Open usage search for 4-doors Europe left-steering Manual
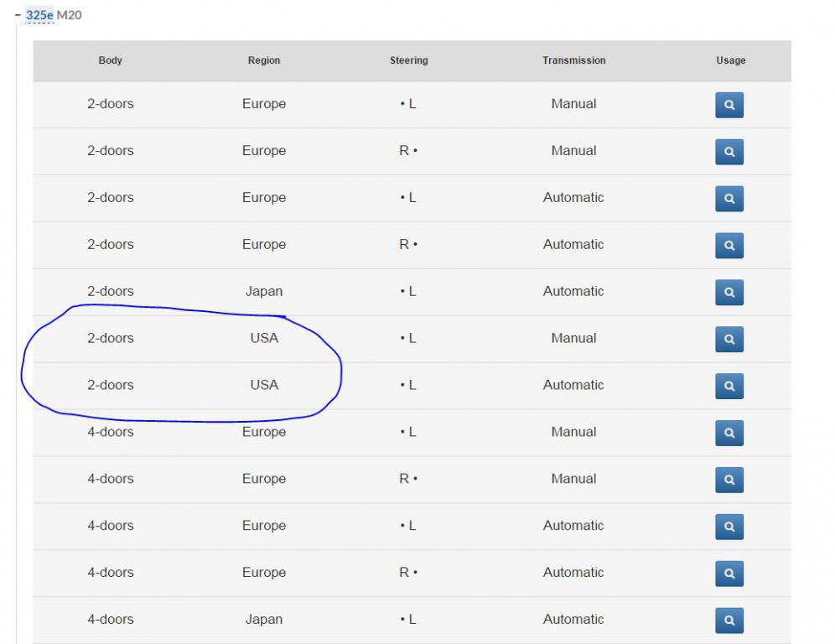The image size is (835, 644). (x=729, y=434)
